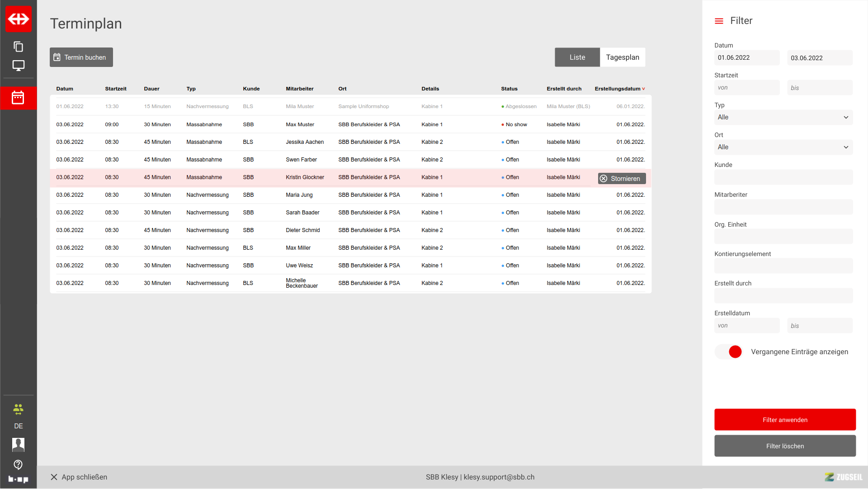This screenshot has width=868, height=489.
Task: Click Filter anwenden button
Action: pyautogui.click(x=785, y=420)
